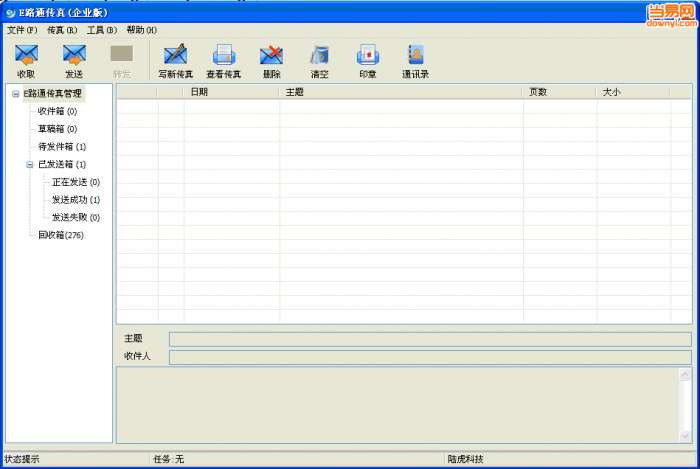
Task: Collapse the E路通传真管理 root node
Action: tap(16, 94)
